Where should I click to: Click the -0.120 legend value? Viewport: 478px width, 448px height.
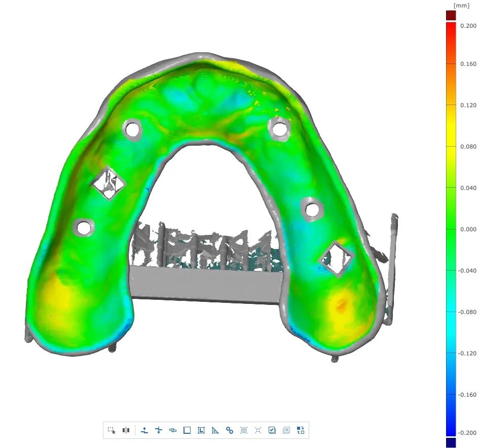(x=467, y=354)
